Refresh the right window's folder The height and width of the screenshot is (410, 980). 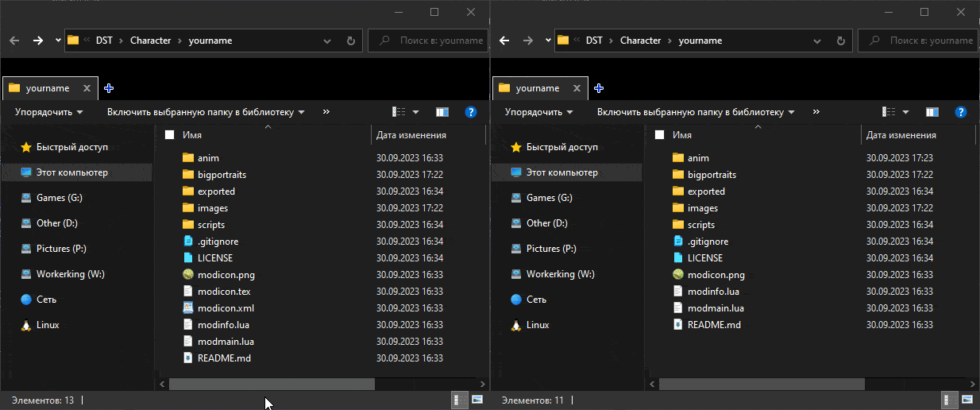tap(840, 41)
